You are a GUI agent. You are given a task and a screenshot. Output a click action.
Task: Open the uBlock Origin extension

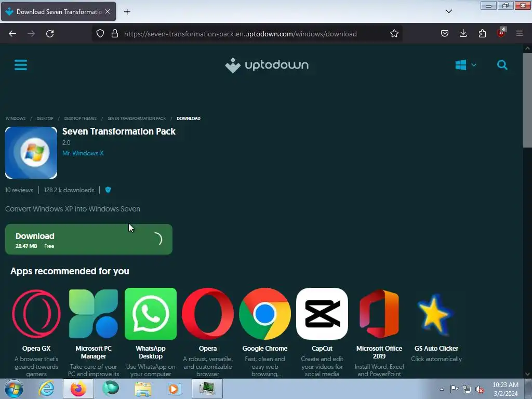click(x=501, y=33)
